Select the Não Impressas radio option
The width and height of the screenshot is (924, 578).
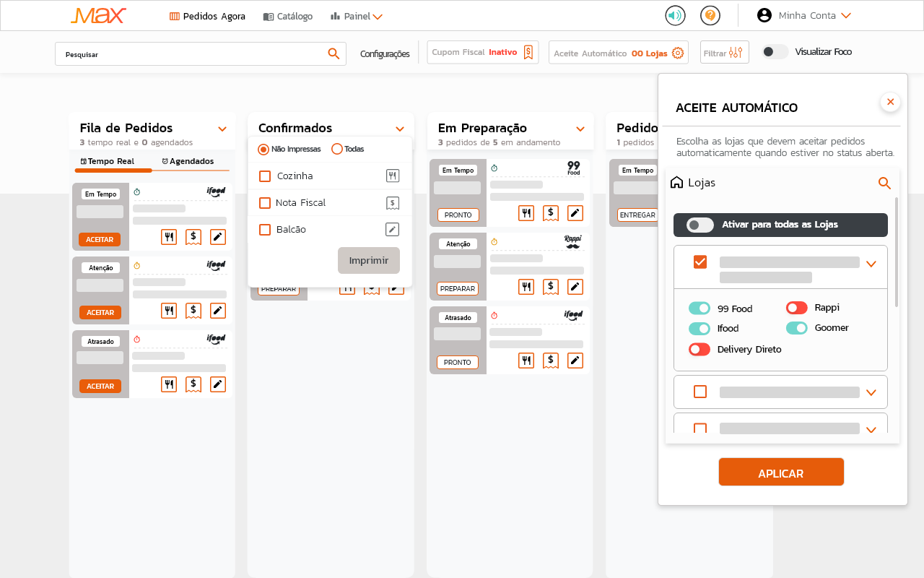click(x=263, y=149)
